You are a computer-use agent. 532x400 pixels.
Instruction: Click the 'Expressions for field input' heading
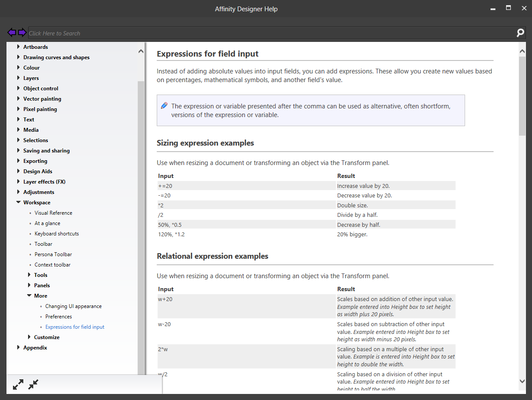208,54
